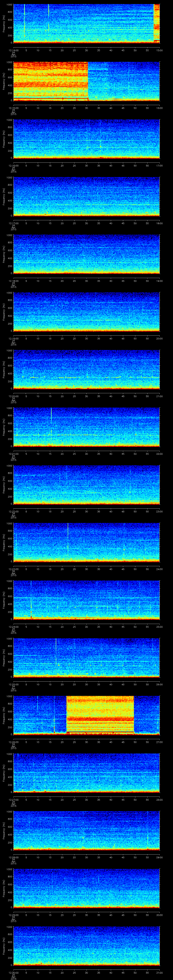Open the 12:29:00 spectrogram panel
173x980 pixels.
[86, 888]
